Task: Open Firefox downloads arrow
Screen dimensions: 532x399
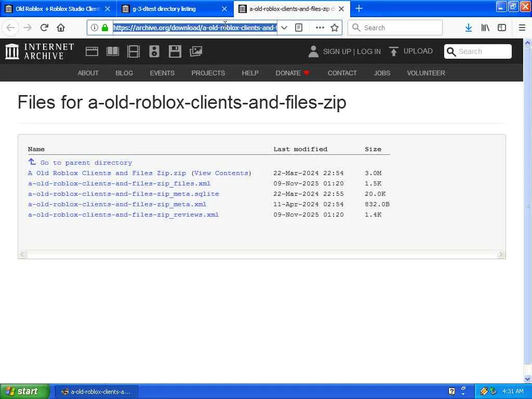Action: pyautogui.click(x=469, y=28)
